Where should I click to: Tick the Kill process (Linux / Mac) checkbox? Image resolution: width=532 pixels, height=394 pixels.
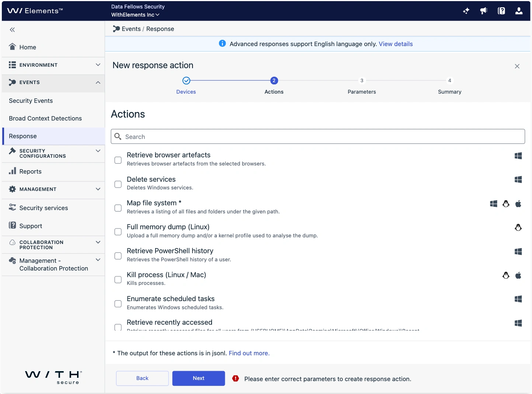[x=118, y=280]
